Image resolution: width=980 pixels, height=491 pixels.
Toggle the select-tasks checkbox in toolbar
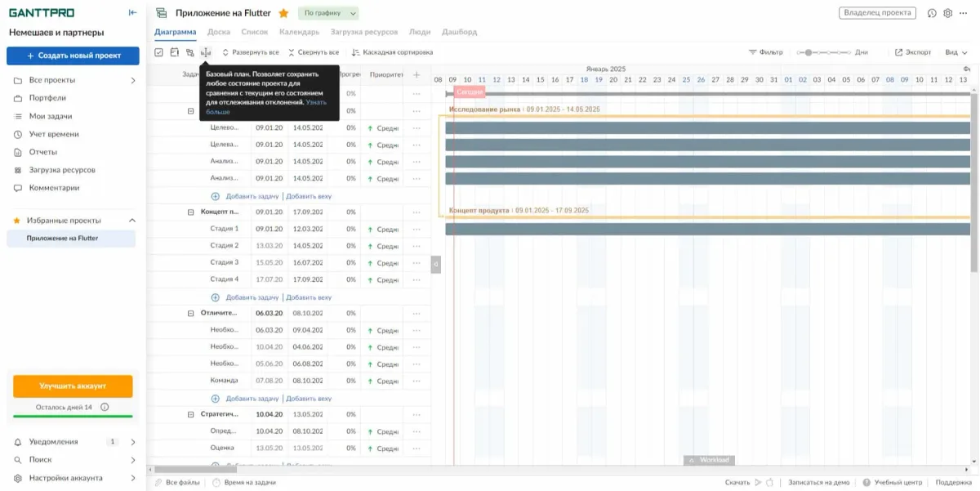[158, 52]
